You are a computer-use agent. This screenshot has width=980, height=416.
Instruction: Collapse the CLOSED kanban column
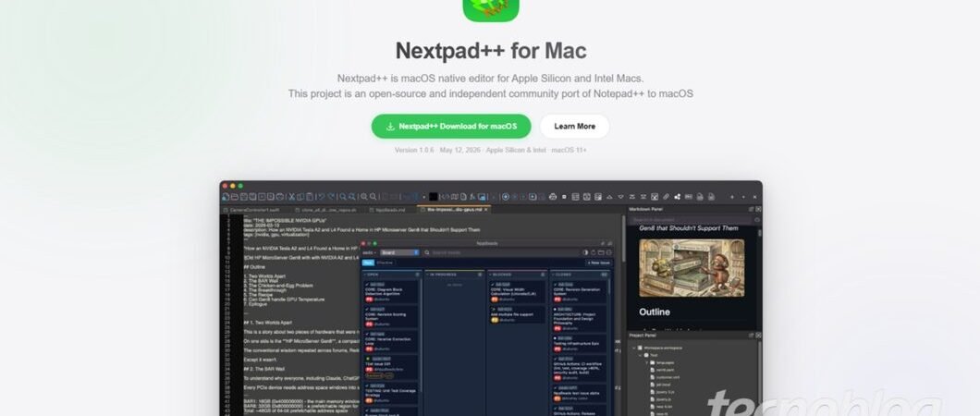coord(553,275)
